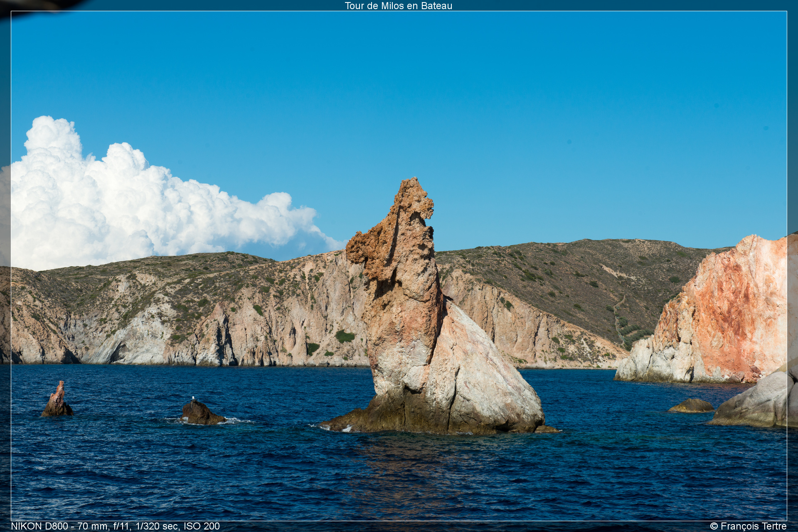Click the Milos rock formation photo
The width and height of the screenshot is (798, 532).
pyautogui.click(x=399, y=266)
